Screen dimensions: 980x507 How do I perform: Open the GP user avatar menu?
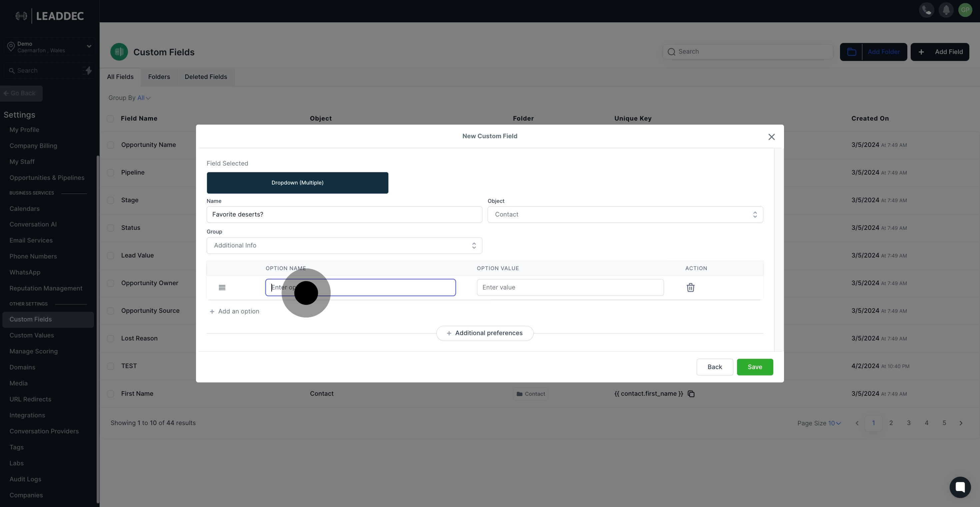click(x=965, y=10)
